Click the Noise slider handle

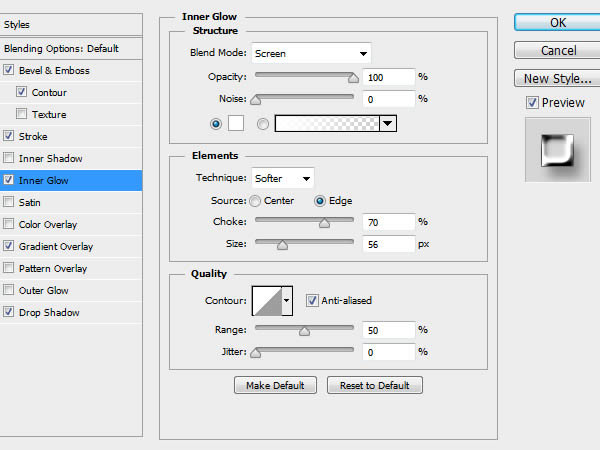pyautogui.click(x=256, y=100)
